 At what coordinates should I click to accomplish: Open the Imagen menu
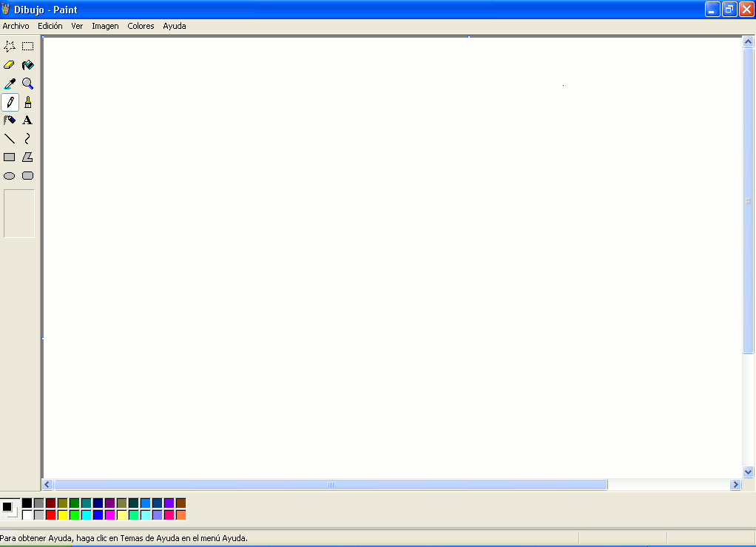105,26
